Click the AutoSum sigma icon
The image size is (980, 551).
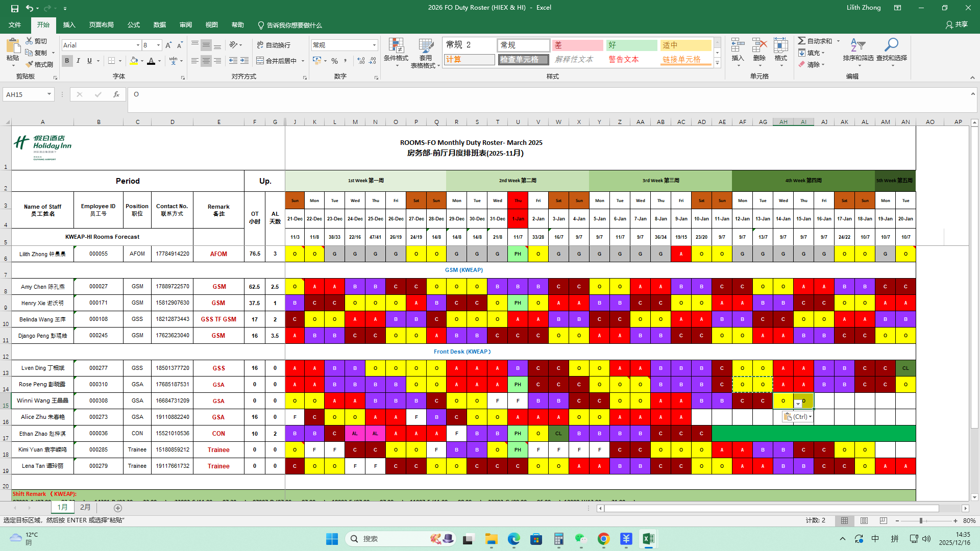click(802, 41)
